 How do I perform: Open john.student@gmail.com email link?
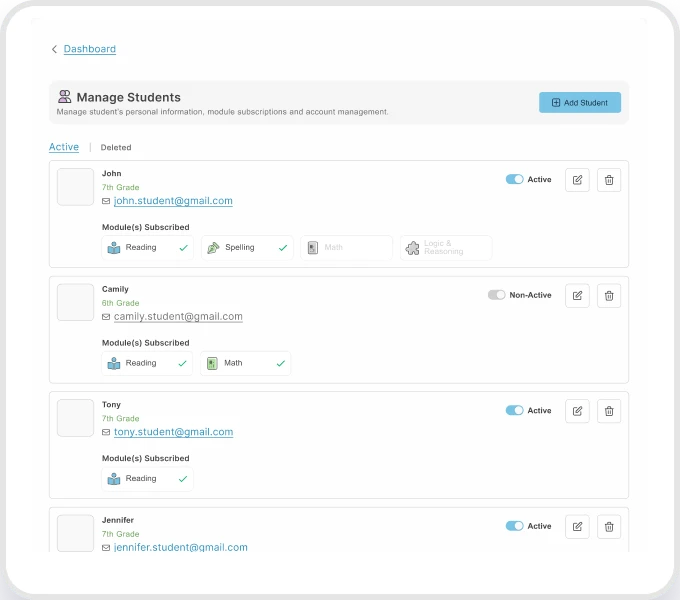173,201
